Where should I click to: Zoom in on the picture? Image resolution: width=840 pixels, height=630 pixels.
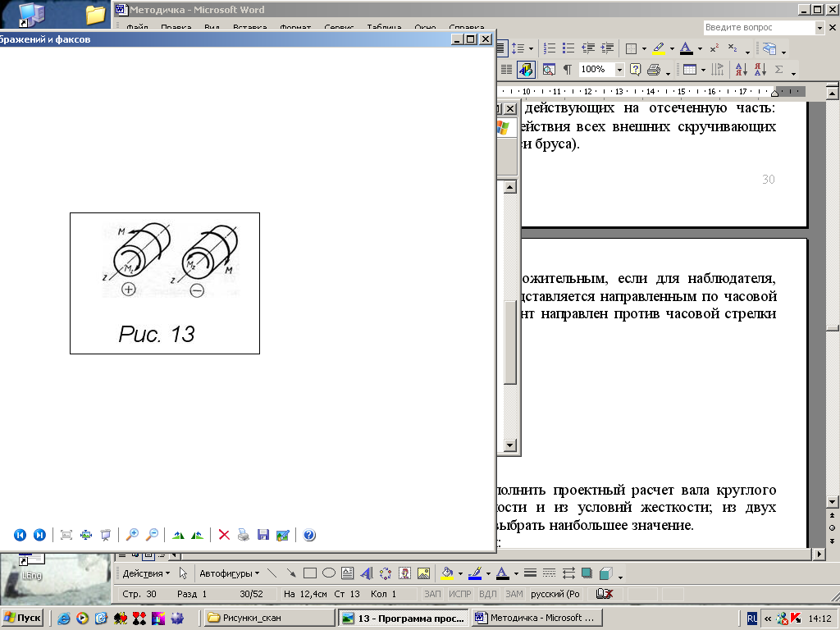[132, 535]
